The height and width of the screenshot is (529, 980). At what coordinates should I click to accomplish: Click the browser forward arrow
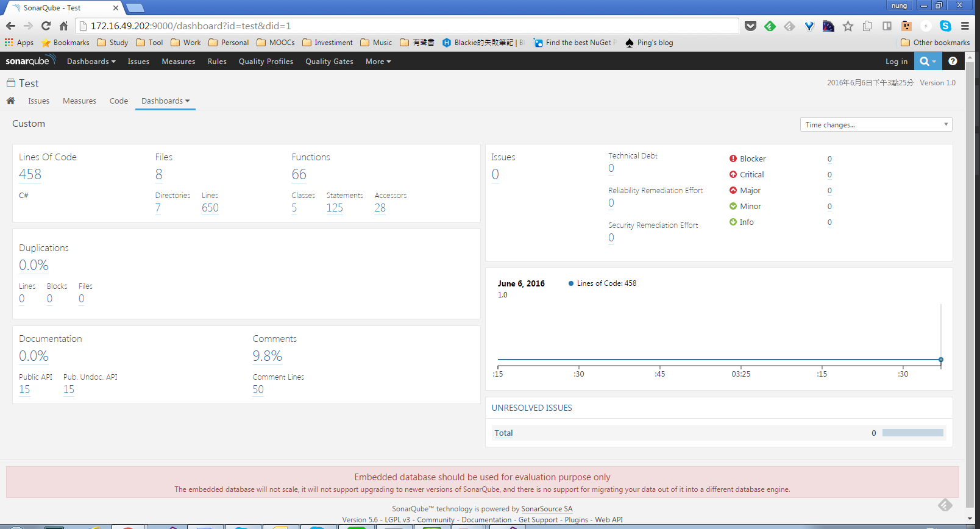[x=28, y=26]
